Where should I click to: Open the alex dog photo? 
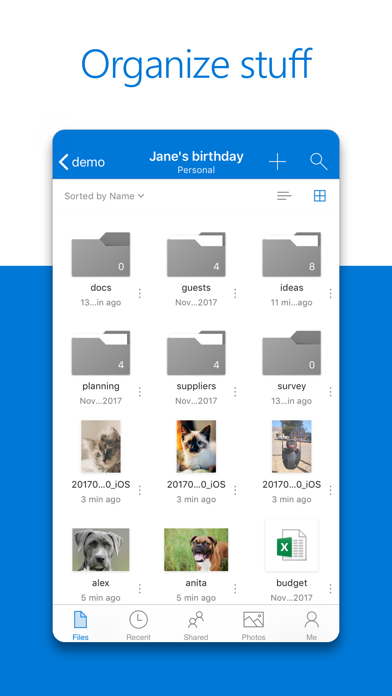101,550
